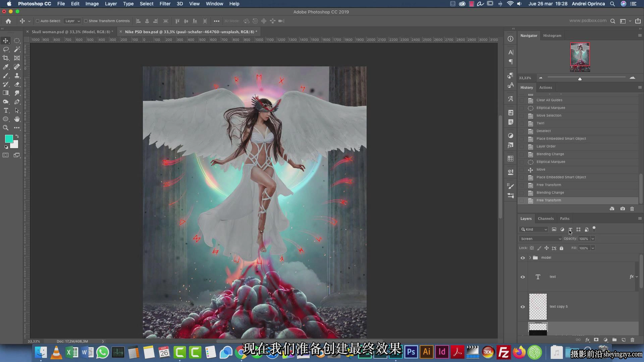Open the Opacity slider dropdown arrow
644x362 pixels.
tap(593, 239)
